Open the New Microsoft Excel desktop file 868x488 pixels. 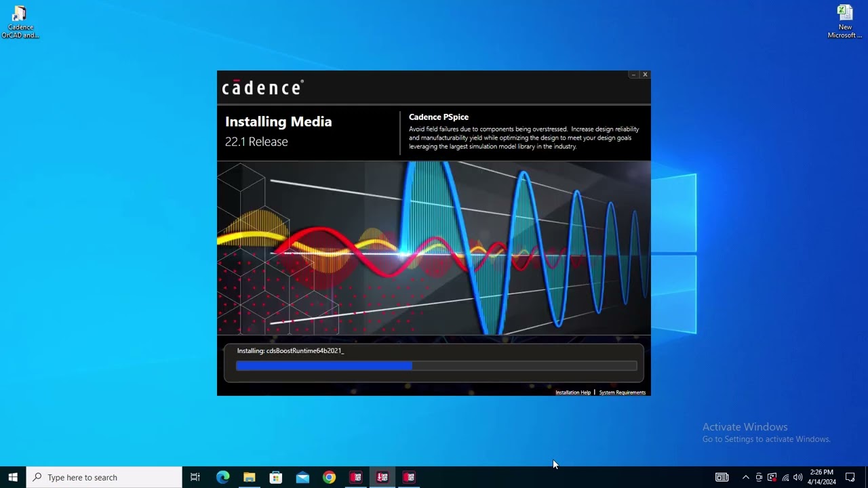[844, 22]
